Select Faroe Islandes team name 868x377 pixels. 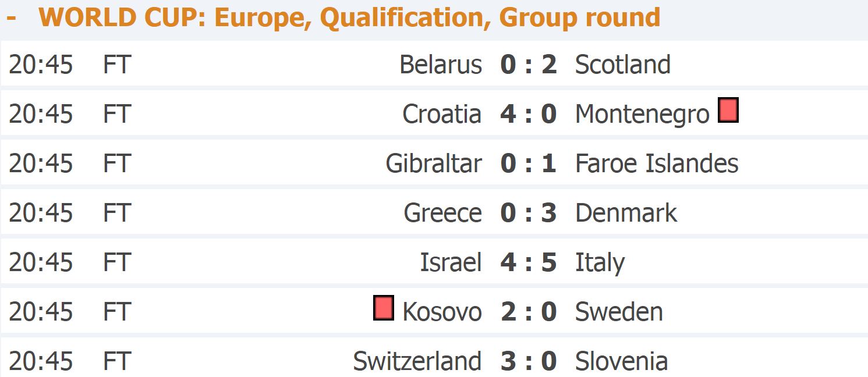(x=657, y=163)
